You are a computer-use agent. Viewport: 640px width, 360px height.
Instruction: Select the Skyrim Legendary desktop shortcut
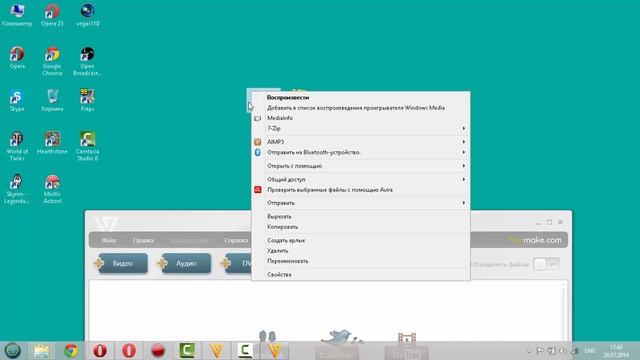[x=17, y=189]
